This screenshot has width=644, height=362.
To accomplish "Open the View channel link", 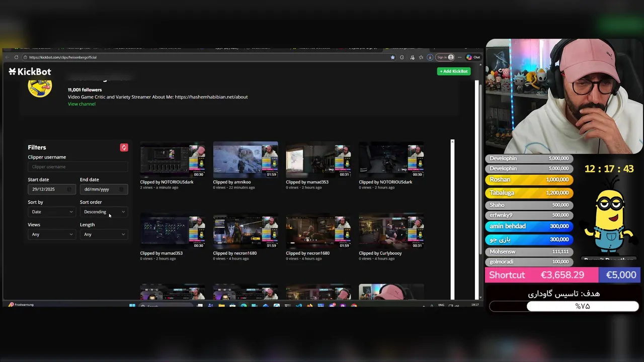I will click(x=82, y=104).
